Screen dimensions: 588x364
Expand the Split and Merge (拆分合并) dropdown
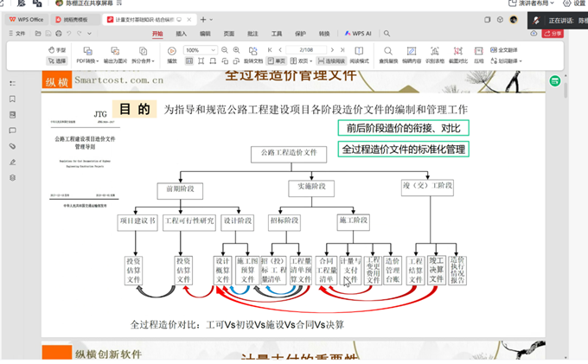coord(144,61)
